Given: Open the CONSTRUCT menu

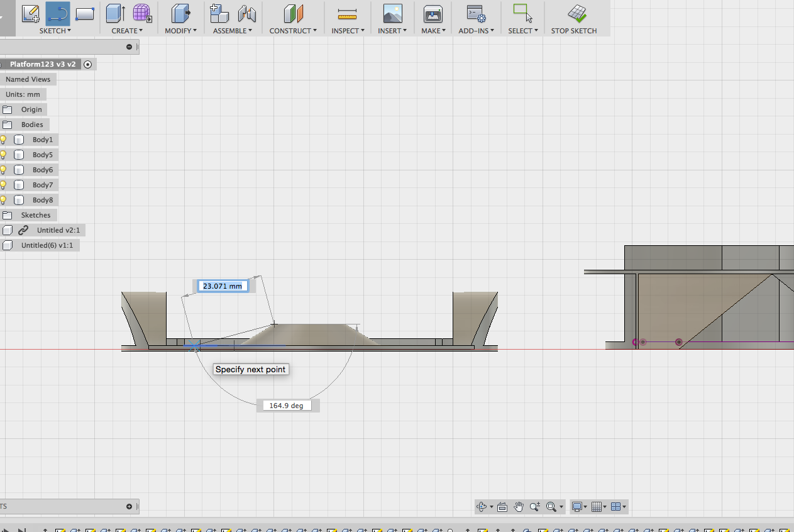Looking at the screenshot, I should pos(292,31).
